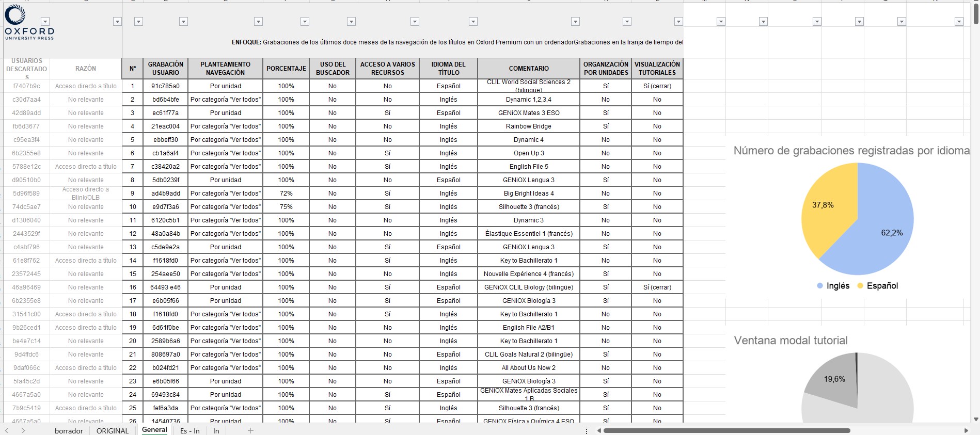This screenshot has height=435, width=980.
Task: Click the horizontal scrollbar's left arrow
Action: [599, 430]
